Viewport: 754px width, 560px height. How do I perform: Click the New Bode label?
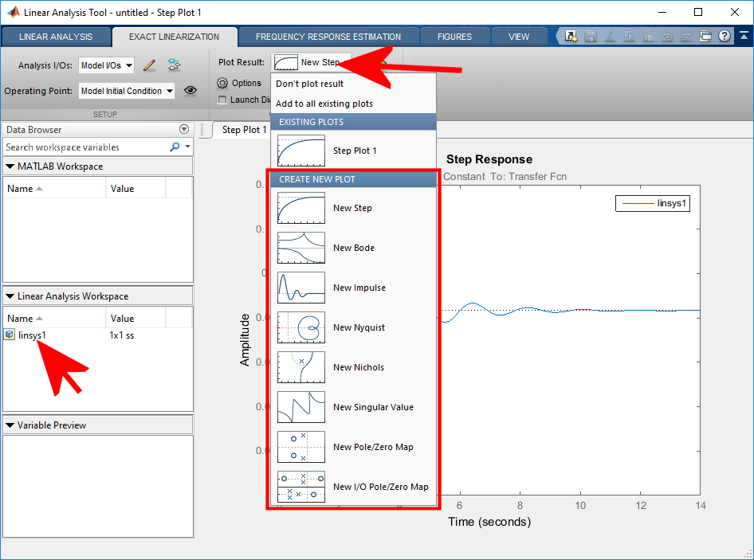pos(354,248)
